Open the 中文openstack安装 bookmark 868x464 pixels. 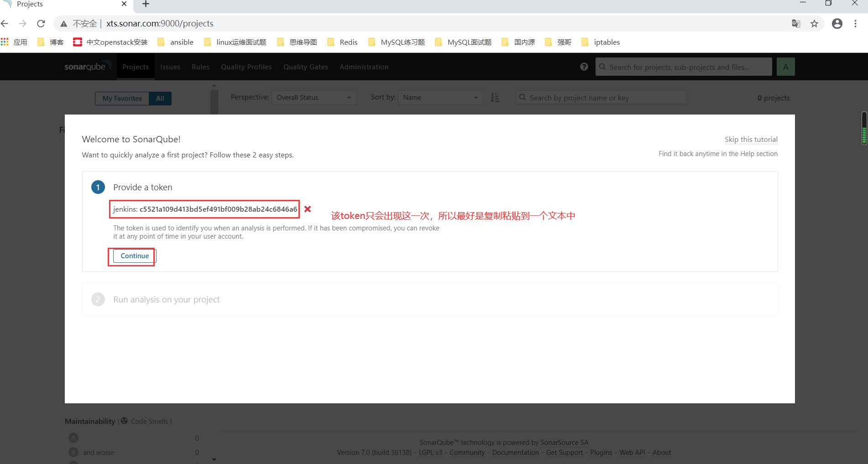[110, 42]
